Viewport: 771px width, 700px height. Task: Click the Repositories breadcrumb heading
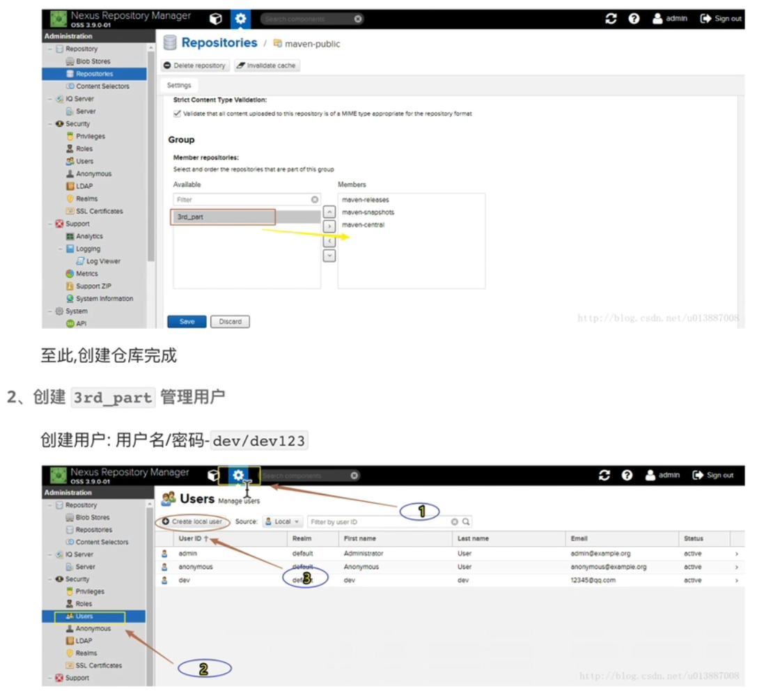(x=219, y=42)
